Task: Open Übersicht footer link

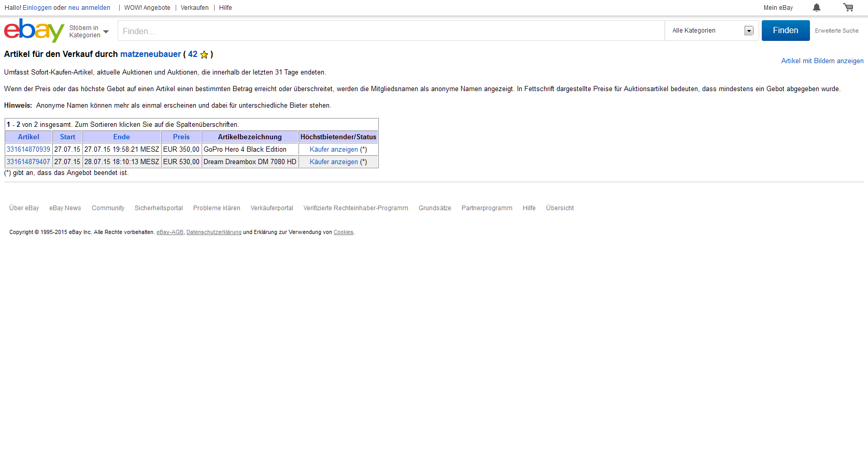Action: coord(560,208)
